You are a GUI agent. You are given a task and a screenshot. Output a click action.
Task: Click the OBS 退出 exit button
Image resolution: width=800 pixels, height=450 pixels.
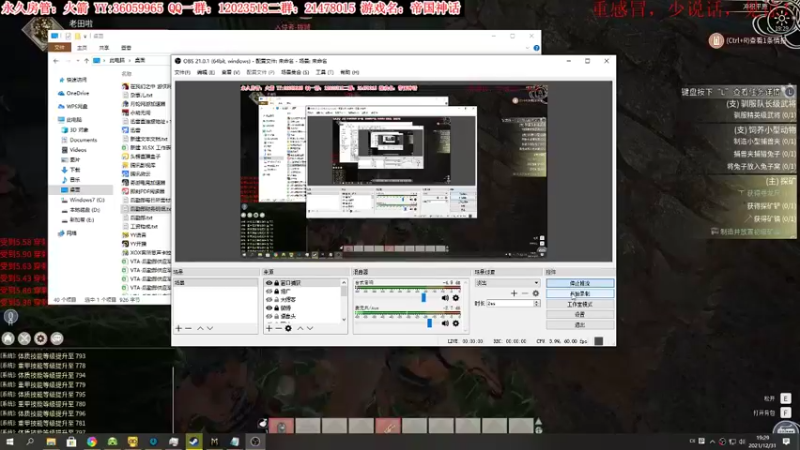pos(580,325)
